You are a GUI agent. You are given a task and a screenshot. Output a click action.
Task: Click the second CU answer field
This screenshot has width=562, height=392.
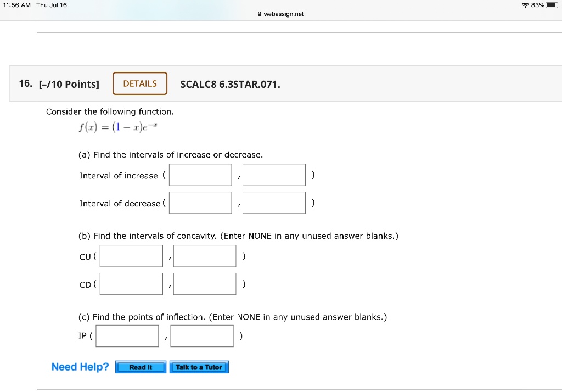pos(205,256)
